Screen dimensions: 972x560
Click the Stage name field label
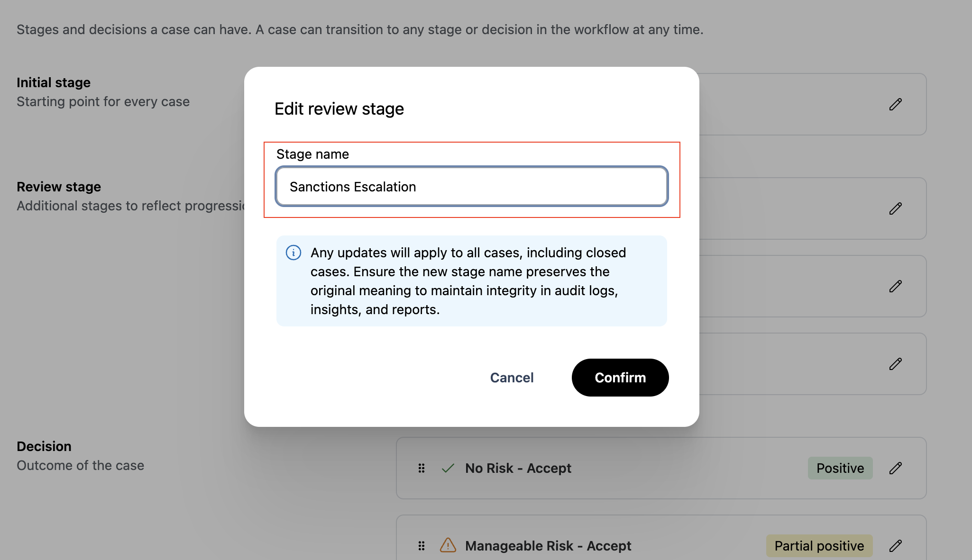click(312, 154)
